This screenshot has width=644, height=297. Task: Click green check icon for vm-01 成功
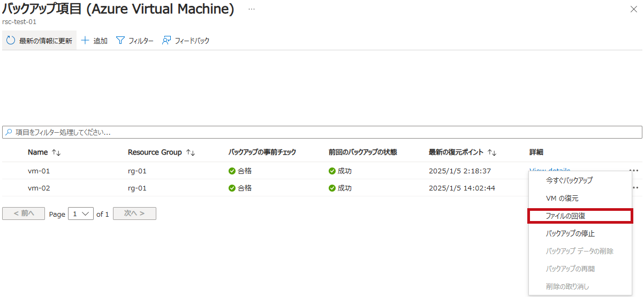pos(332,171)
